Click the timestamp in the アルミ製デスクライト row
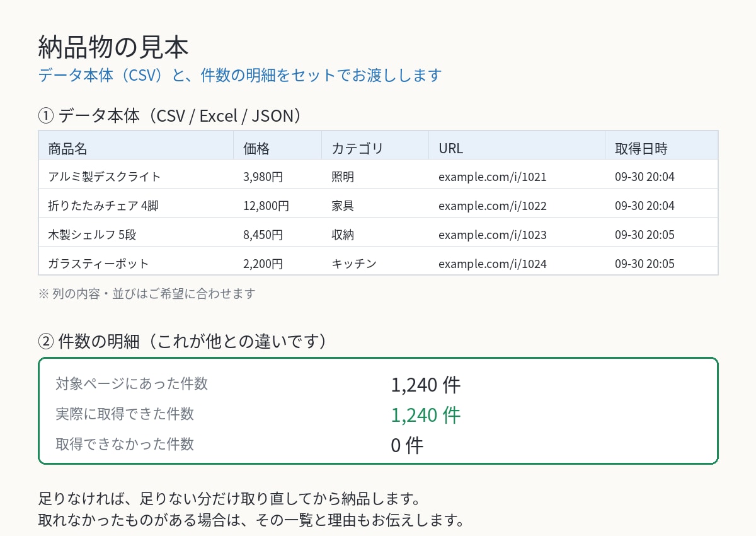756x536 pixels. tap(644, 177)
